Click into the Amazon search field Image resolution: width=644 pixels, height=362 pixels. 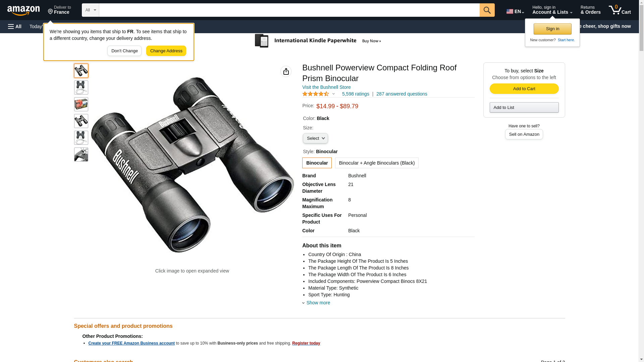point(289,10)
